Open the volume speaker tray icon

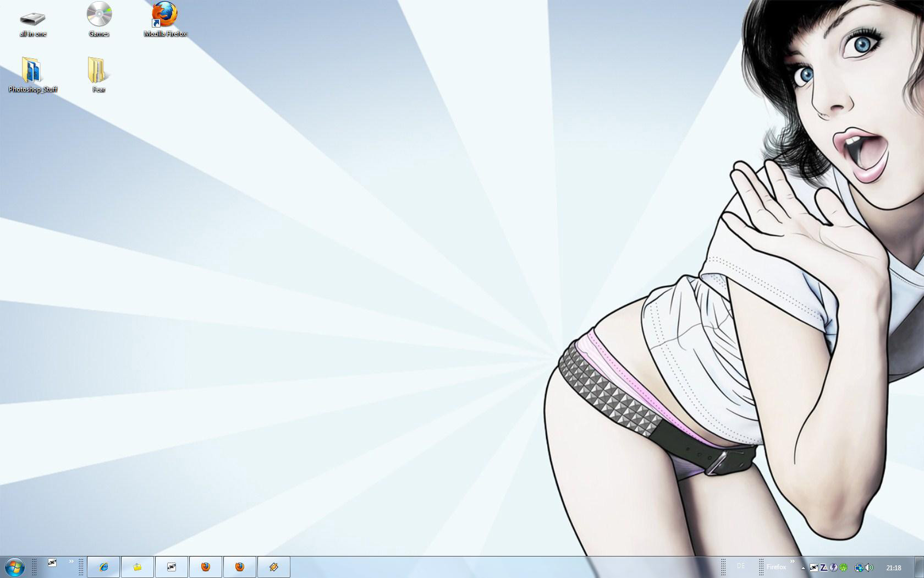click(x=868, y=568)
